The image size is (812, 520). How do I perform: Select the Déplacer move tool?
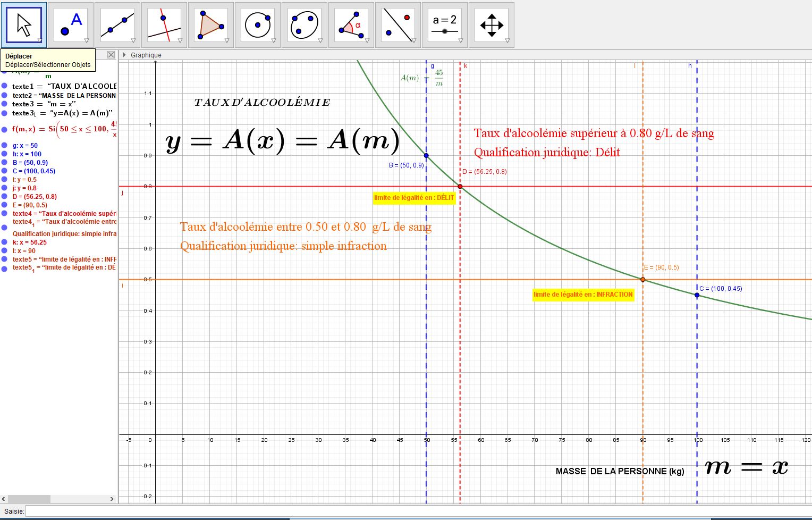coord(24,24)
